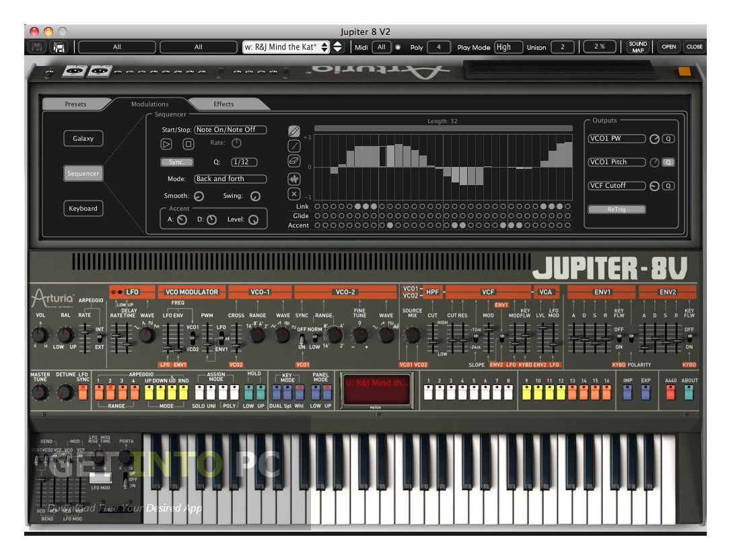This screenshot has width=731, height=560.
Task: Click the Swing knob
Action: coord(256,197)
